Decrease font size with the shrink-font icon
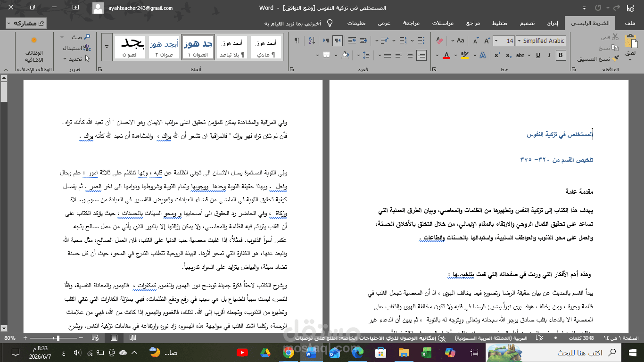Screen dimensions: 644x362 476,41
